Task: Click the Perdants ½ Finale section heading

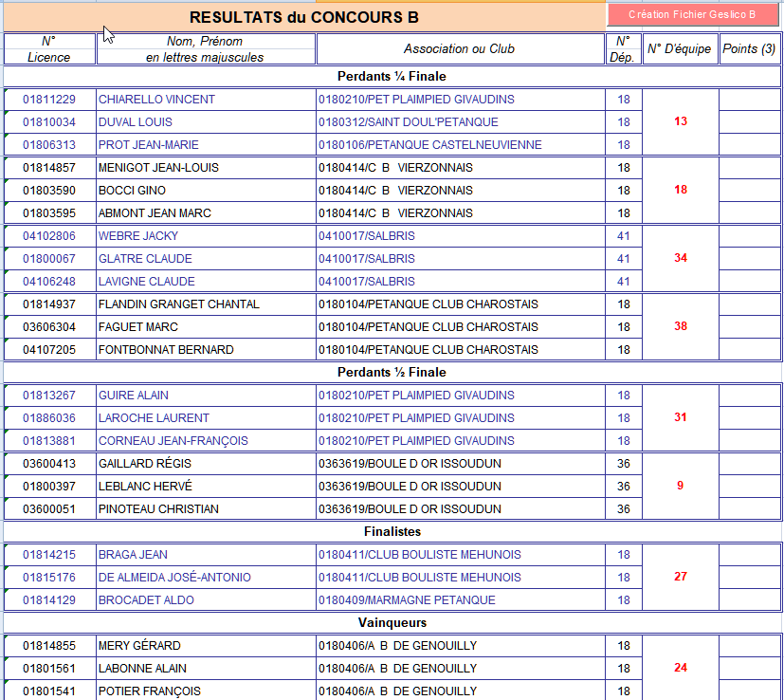Action: (392, 372)
